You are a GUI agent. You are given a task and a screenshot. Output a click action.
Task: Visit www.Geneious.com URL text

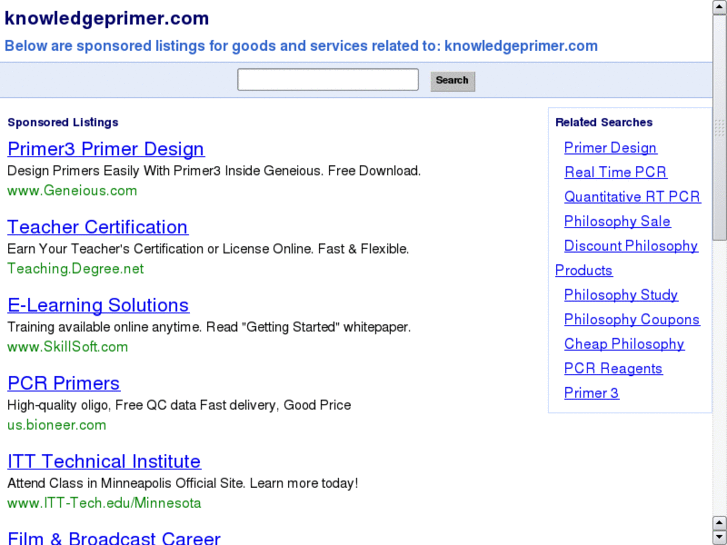72,191
